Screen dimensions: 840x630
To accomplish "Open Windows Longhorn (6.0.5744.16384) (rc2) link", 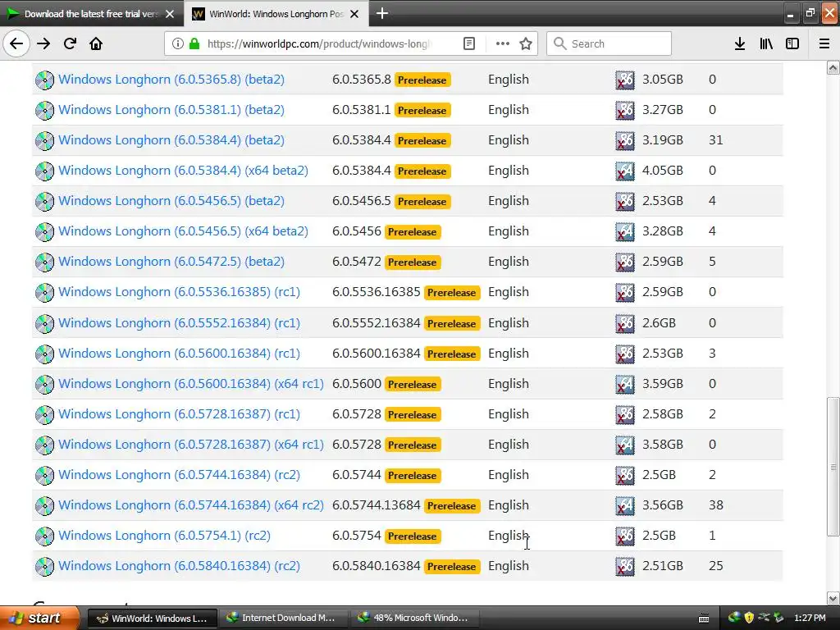I will coord(179,475).
